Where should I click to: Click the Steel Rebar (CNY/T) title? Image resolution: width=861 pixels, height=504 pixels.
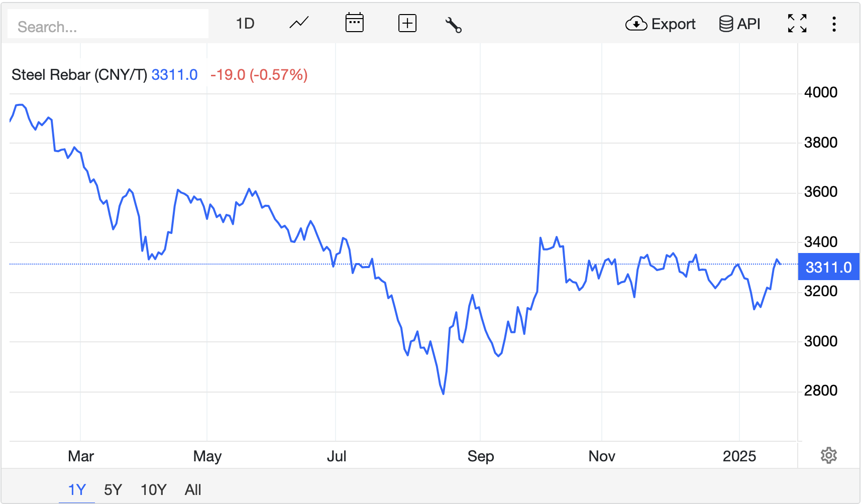click(79, 75)
